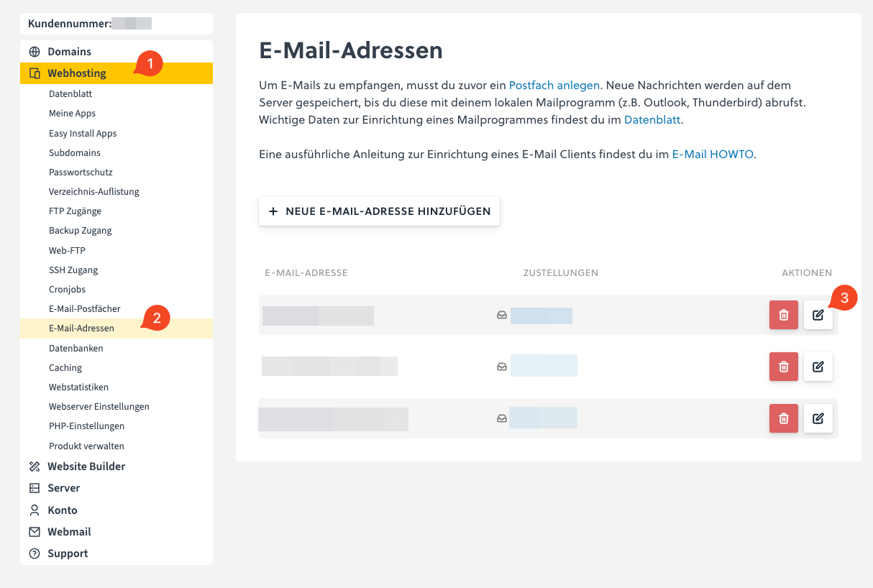Viewport: 873px width, 588px height.
Task: Open E-Mail-Postfächer in the sidebar
Action: pyautogui.click(x=84, y=308)
